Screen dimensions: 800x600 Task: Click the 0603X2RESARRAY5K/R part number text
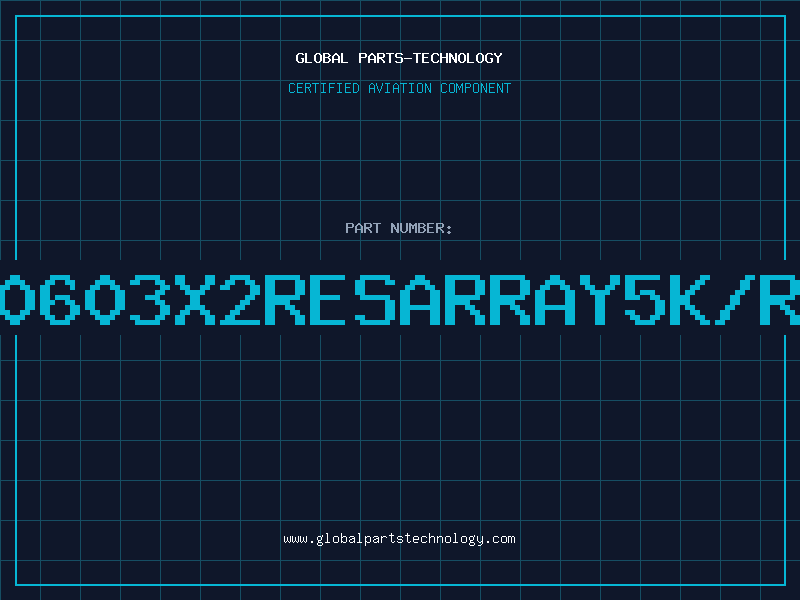[x=400, y=300]
